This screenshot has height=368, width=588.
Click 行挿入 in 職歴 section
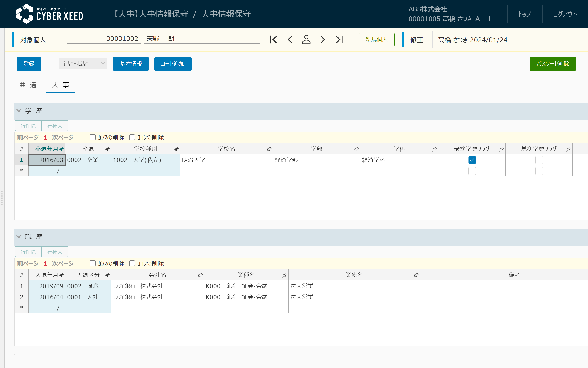(x=55, y=252)
